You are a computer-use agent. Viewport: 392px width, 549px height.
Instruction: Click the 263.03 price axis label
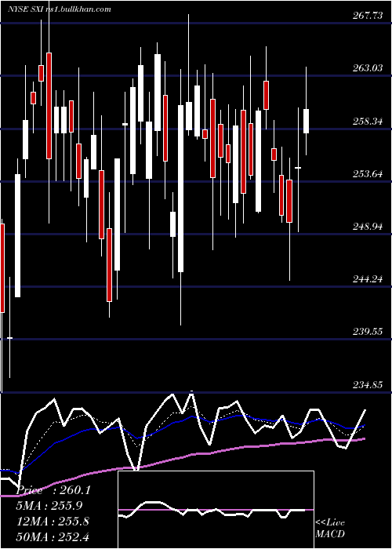(368, 68)
